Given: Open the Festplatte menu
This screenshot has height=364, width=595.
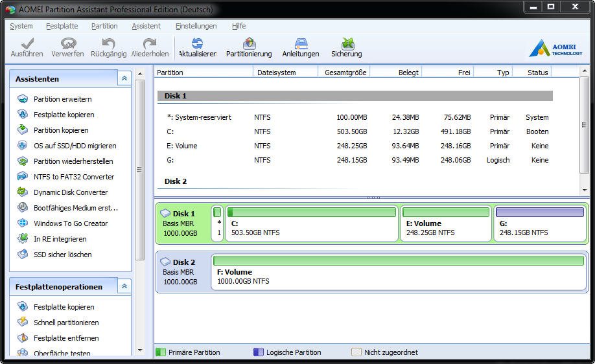Looking at the screenshot, I should point(62,26).
